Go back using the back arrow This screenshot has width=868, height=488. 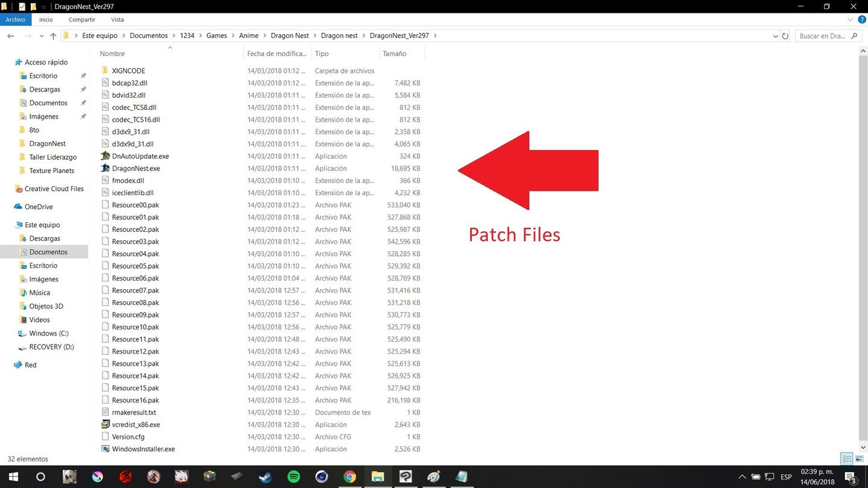[11, 36]
